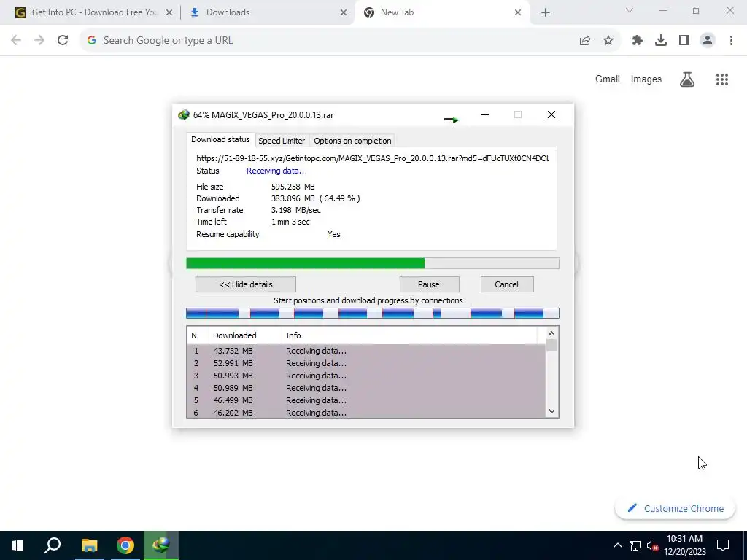
Task: Click the Receiving data status text
Action: [276, 171]
